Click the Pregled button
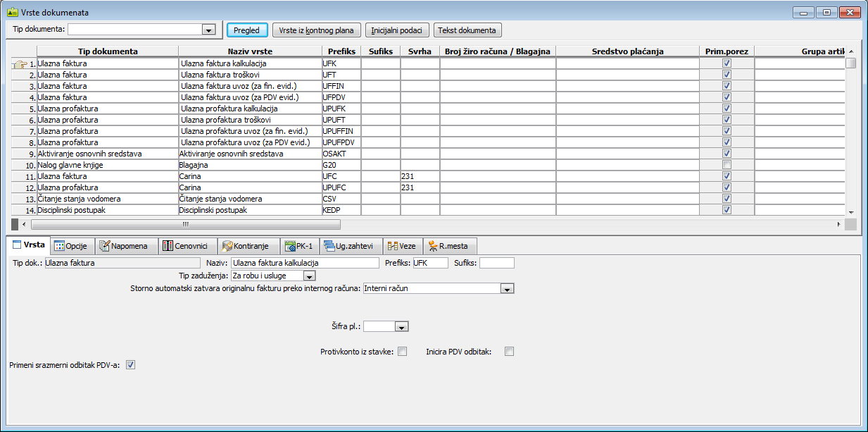The image size is (868, 432). click(246, 30)
